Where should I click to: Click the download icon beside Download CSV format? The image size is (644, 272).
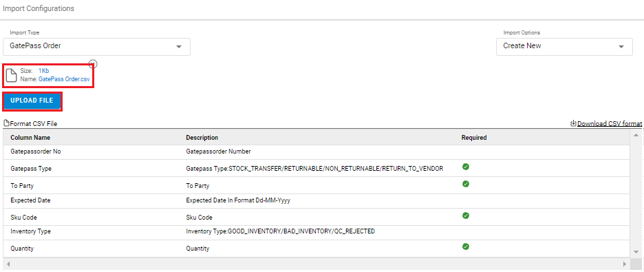574,123
